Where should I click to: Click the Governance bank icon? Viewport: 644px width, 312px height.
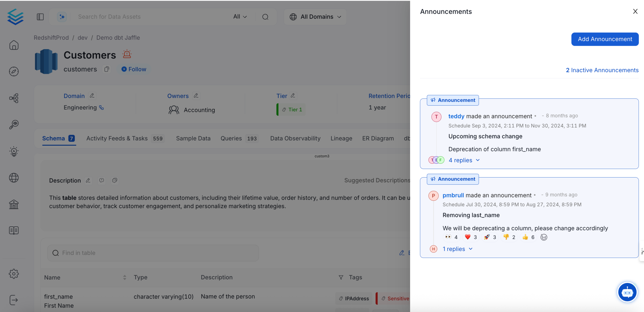pos(14,204)
